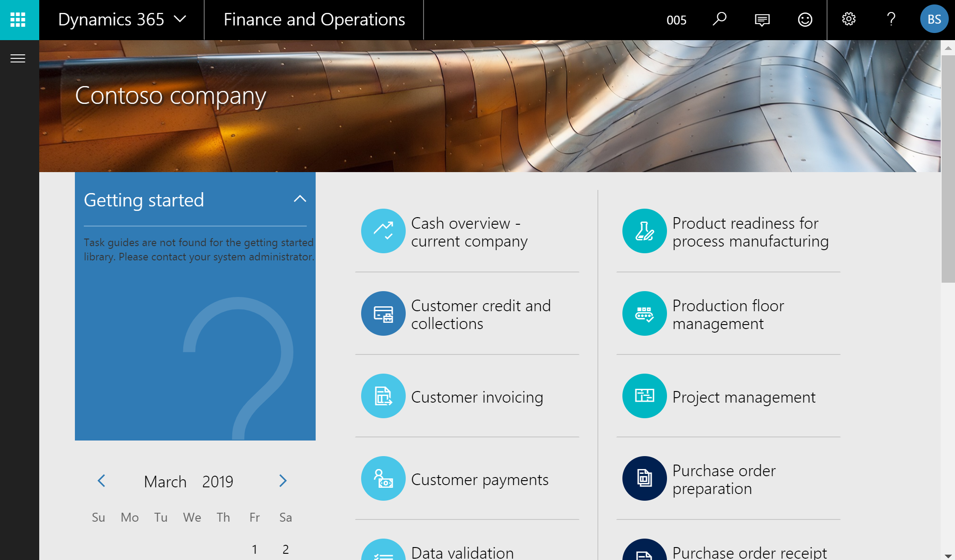Click the Customer credit and collections icon
The image size is (955, 560).
(x=383, y=313)
